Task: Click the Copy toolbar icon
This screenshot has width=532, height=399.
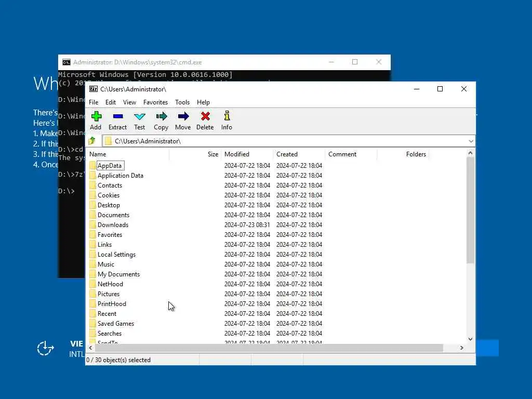Action: point(161,116)
